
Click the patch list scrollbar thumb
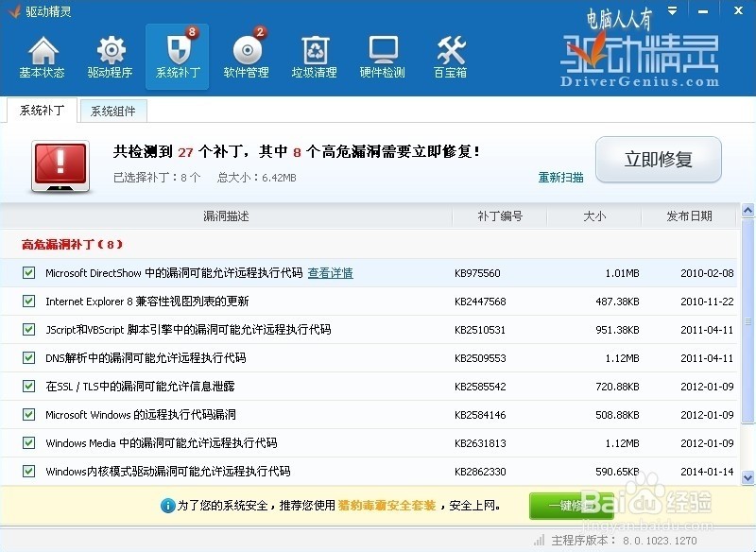point(747,320)
